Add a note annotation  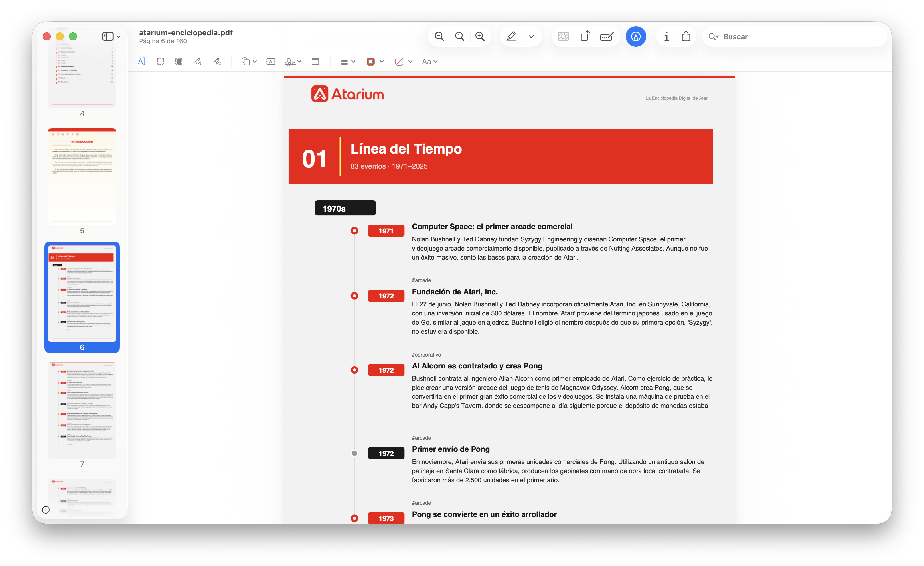tap(315, 62)
